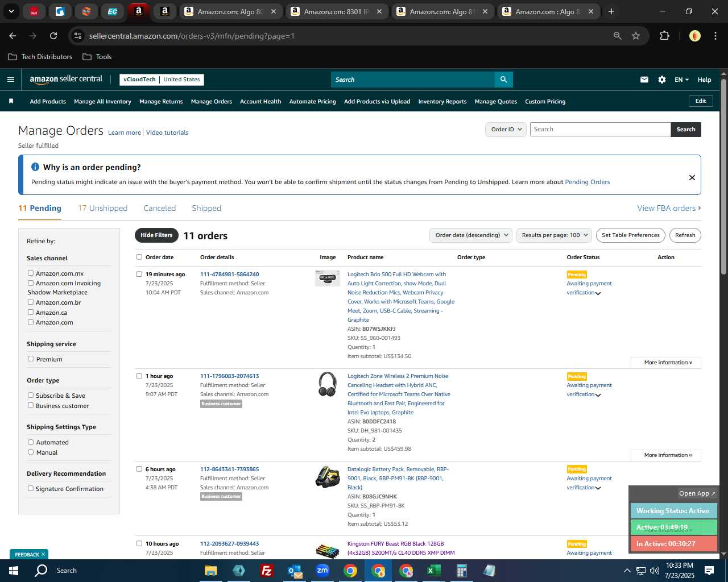Open the EN language dropdown
The image size is (728, 582).
[x=681, y=80]
